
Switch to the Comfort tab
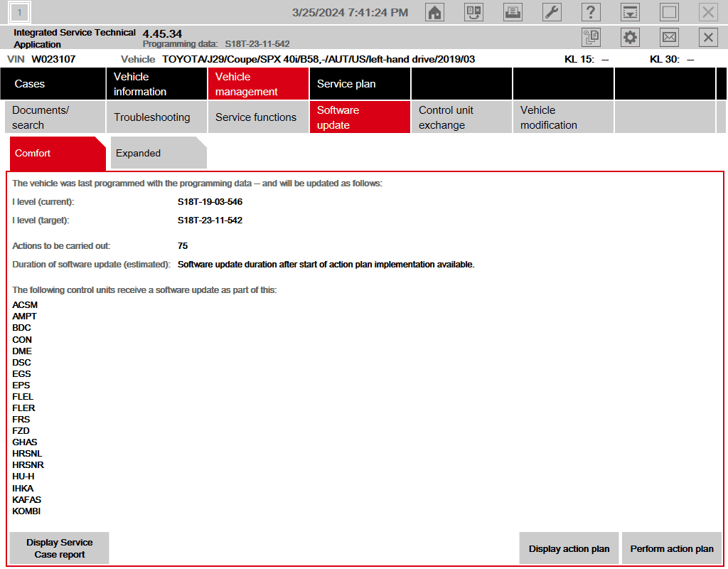tap(58, 154)
